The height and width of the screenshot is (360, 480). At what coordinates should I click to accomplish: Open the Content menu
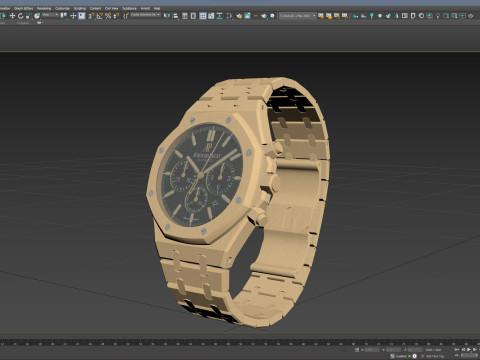tap(95, 8)
